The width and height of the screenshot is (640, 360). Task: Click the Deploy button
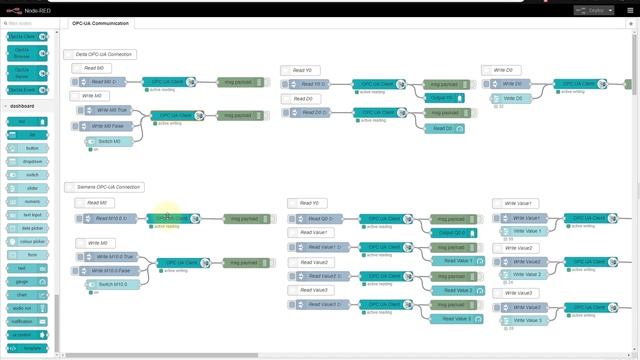(590, 11)
